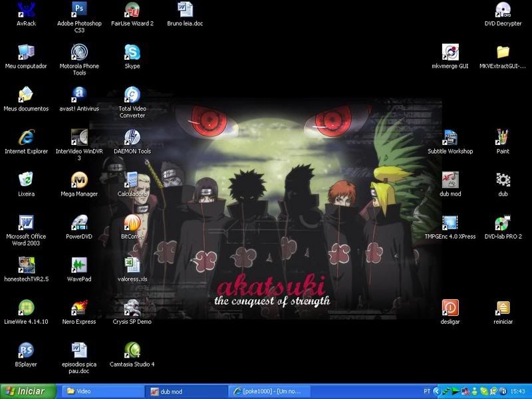Open the avast! Antivirus shortcut
Screen dimensions: 532x399
coord(79,94)
